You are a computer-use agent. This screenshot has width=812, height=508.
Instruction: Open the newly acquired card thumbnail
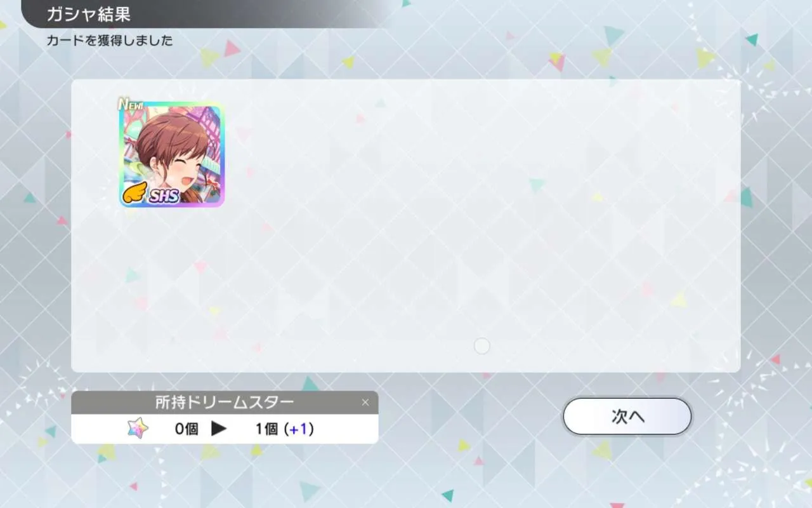click(x=172, y=154)
